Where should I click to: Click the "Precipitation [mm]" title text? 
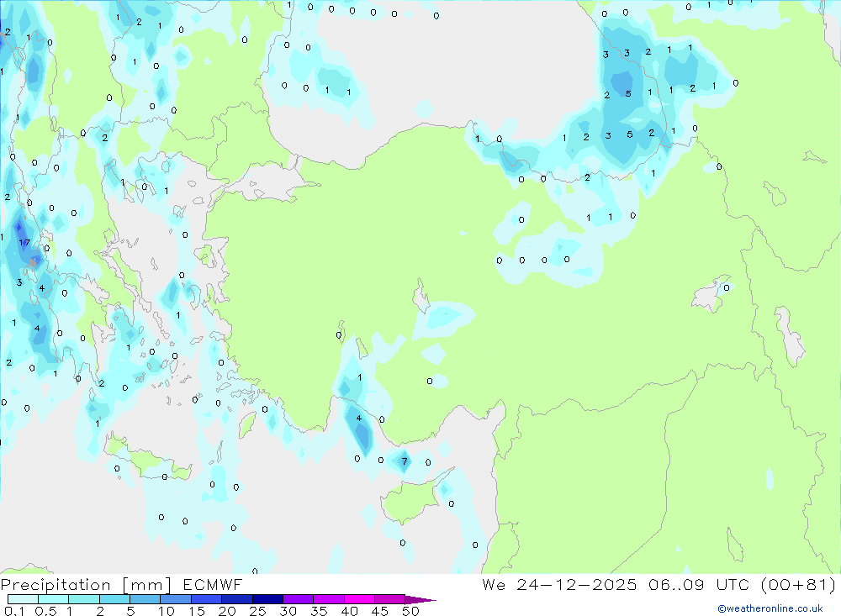(86, 585)
